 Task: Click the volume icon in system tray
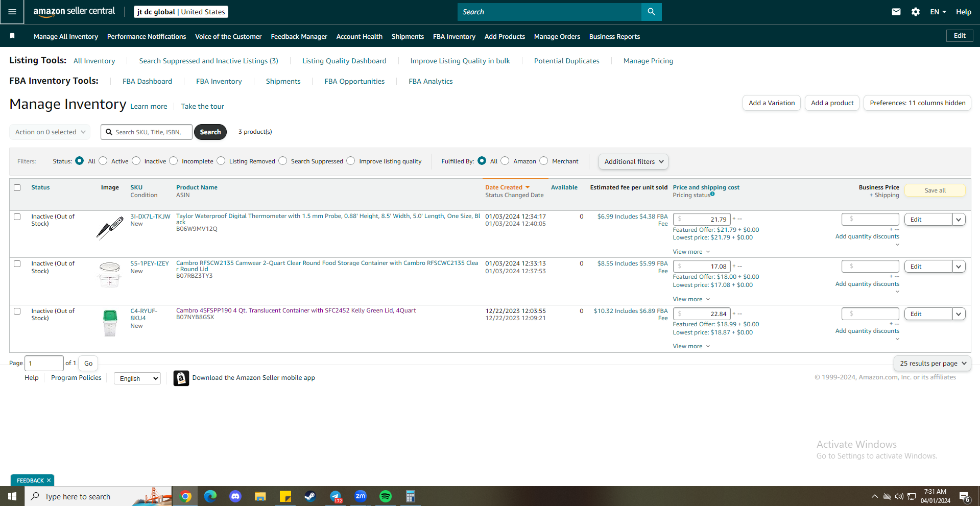899,496
